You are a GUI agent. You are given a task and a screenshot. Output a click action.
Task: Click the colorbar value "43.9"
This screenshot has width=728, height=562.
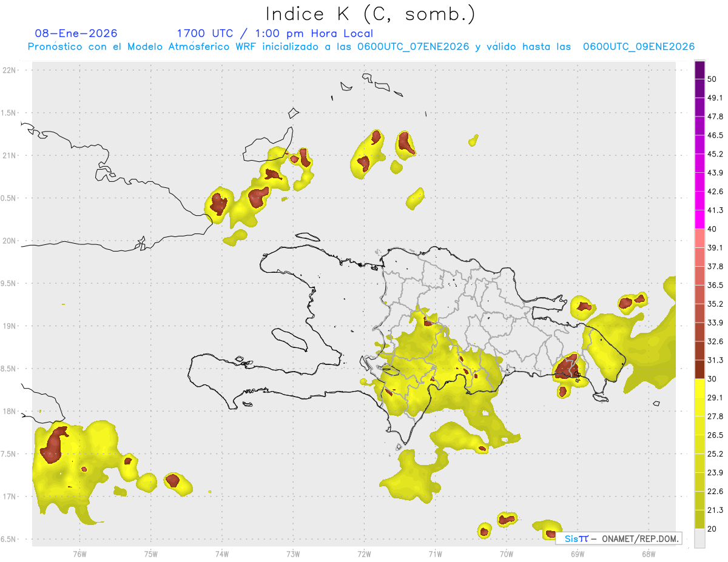tap(715, 173)
